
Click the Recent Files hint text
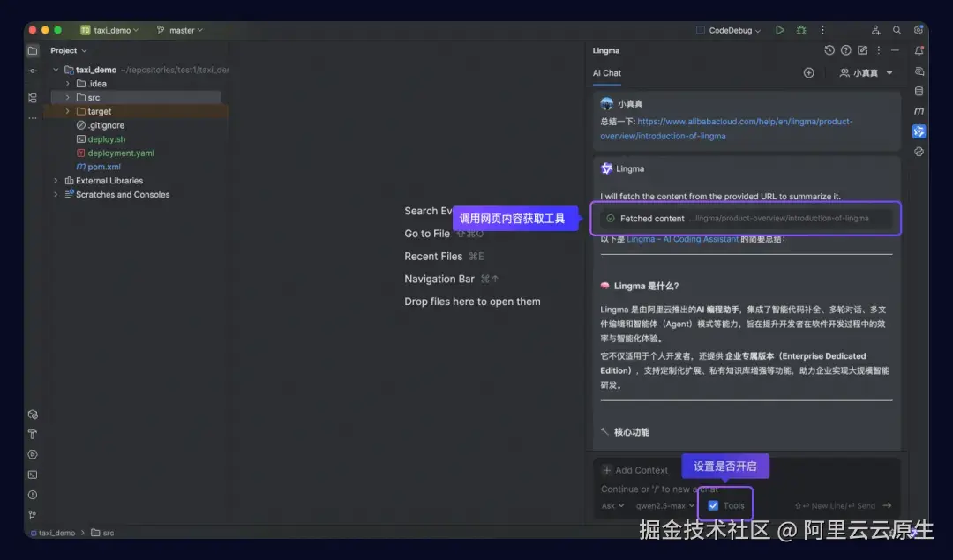433,257
